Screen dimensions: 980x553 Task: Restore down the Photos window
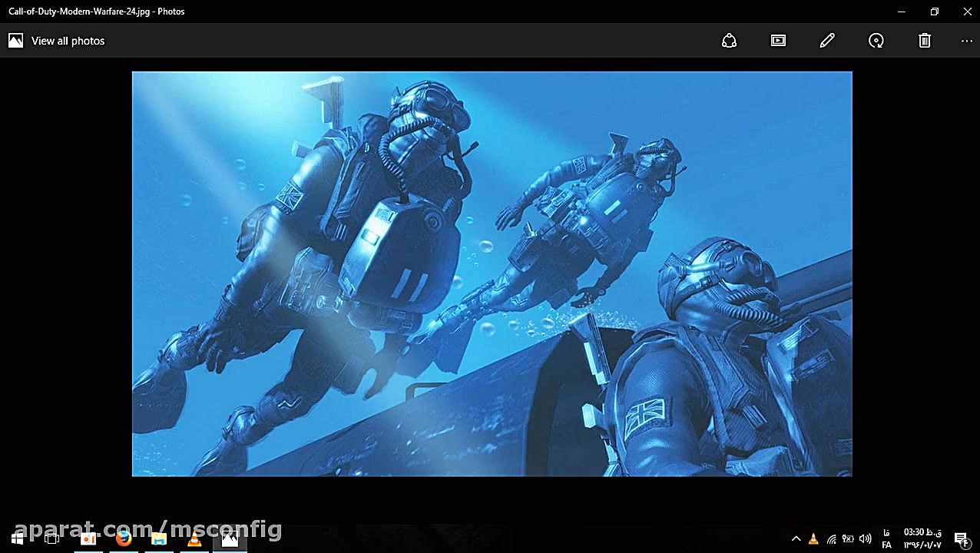(935, 12)
